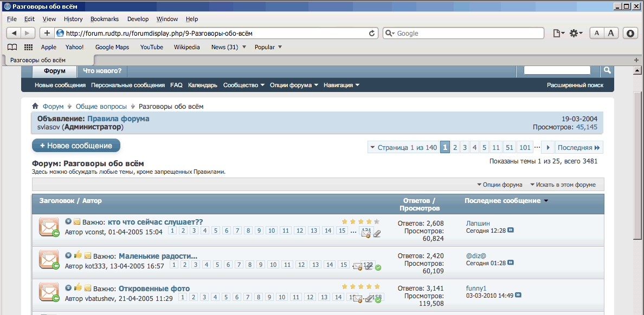Image resolution: width=644 pixels, height=315 pixels.
Task: Go forward with the browser forward arrow
Action: (28, 33)
